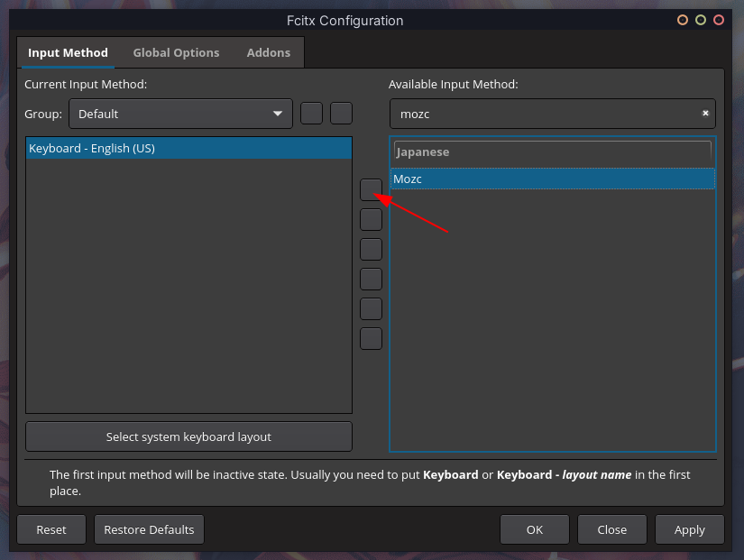Click the add input method arrow button

(371, 189)
